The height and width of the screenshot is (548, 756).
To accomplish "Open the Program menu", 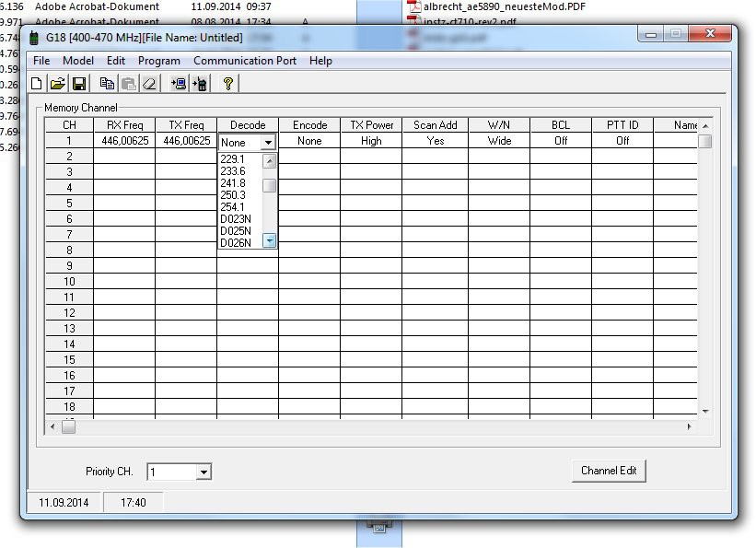I will 159,61.
